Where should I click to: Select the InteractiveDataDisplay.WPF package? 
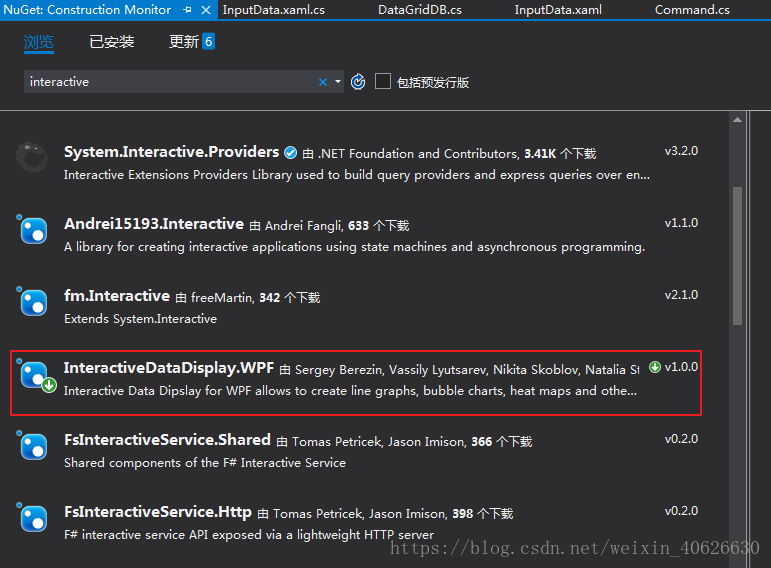coord(356,383)
